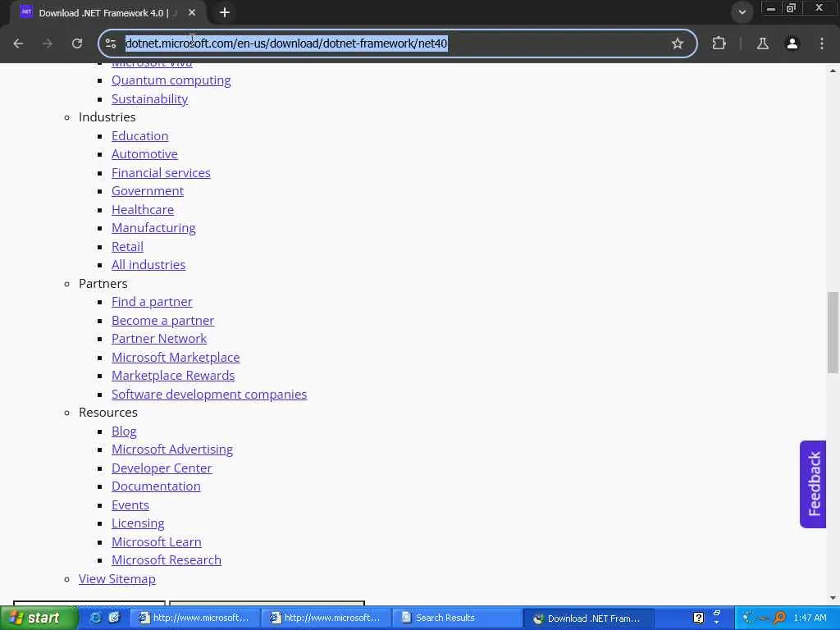Open Marketplace Rewards link
The height and width of the screenshot is (630, 840).
173,376
